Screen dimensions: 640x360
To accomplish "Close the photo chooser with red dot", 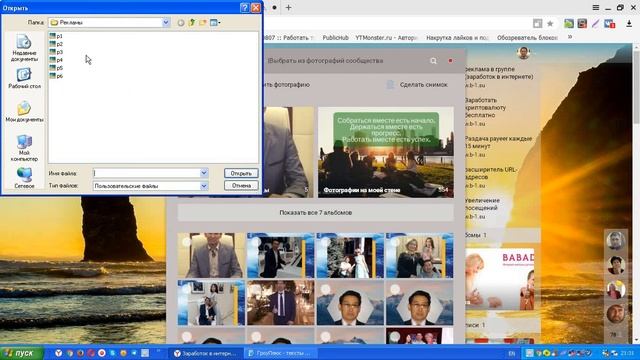I will 450,61.
